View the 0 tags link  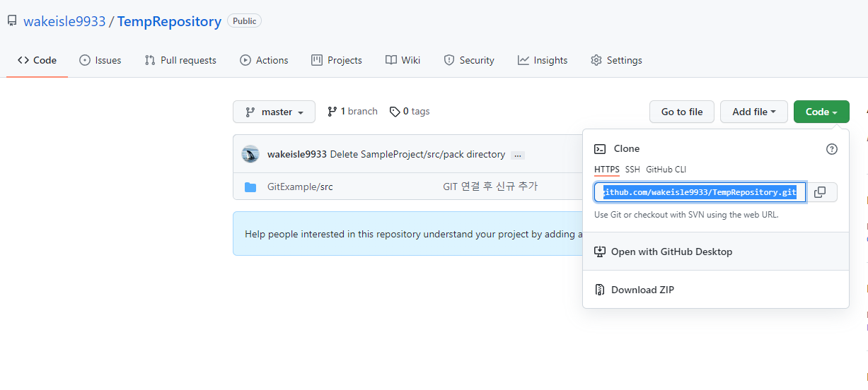[410, 111]
